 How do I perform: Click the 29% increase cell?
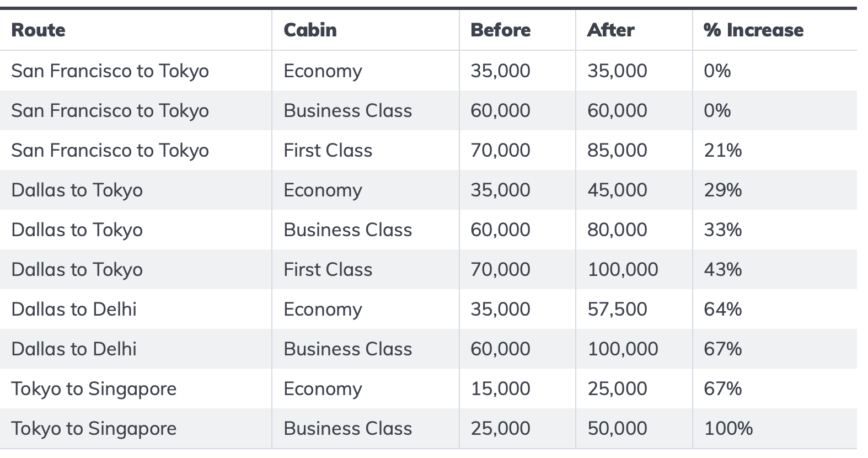(x=722, y=190)
